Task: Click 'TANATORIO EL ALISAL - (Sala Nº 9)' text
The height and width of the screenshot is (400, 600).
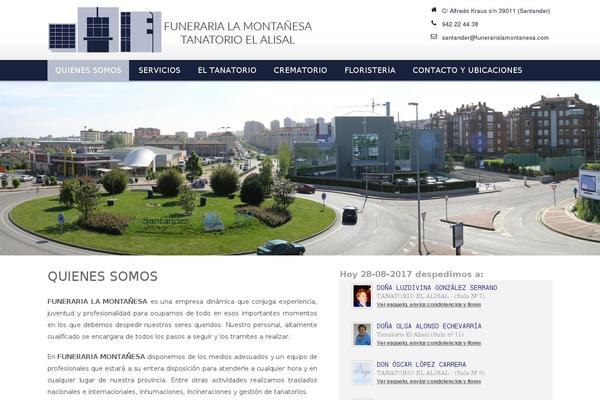Action: pyautogui.click(x=431, y=373)
